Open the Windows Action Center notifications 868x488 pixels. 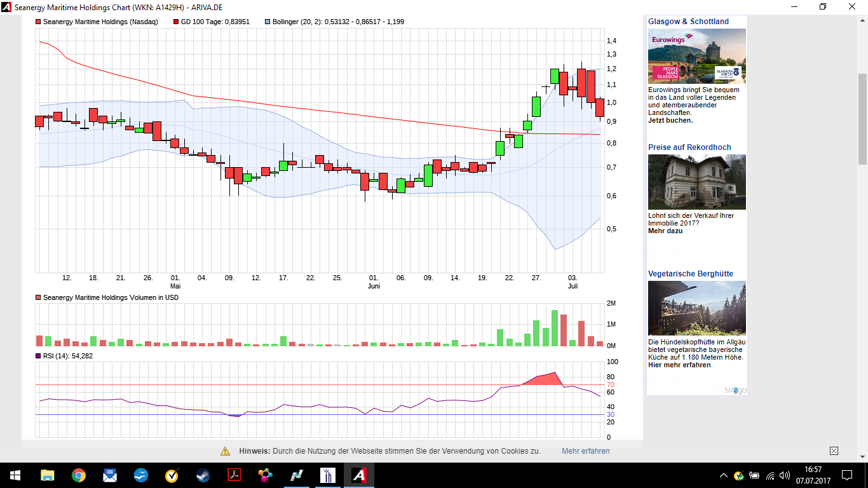click(846, 475)
